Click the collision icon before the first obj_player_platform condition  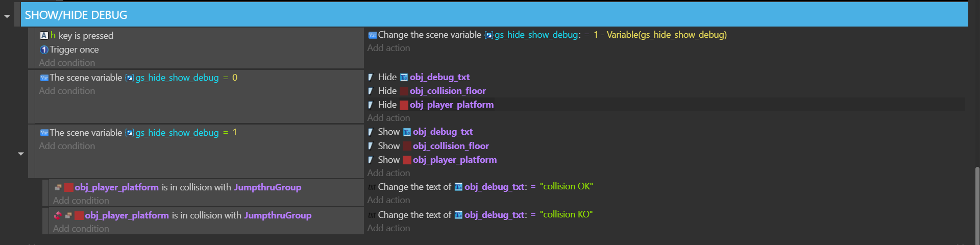pyautogui.click(x=58, y=187)
